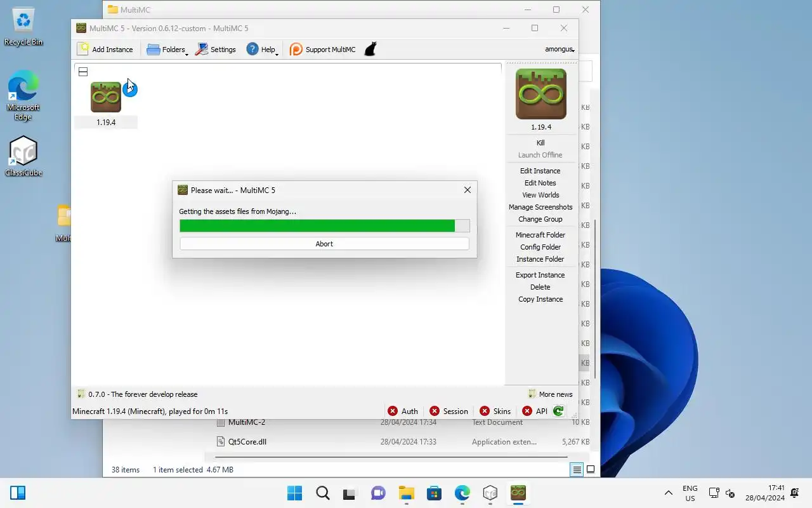Close the Please wait dialog

468,190
